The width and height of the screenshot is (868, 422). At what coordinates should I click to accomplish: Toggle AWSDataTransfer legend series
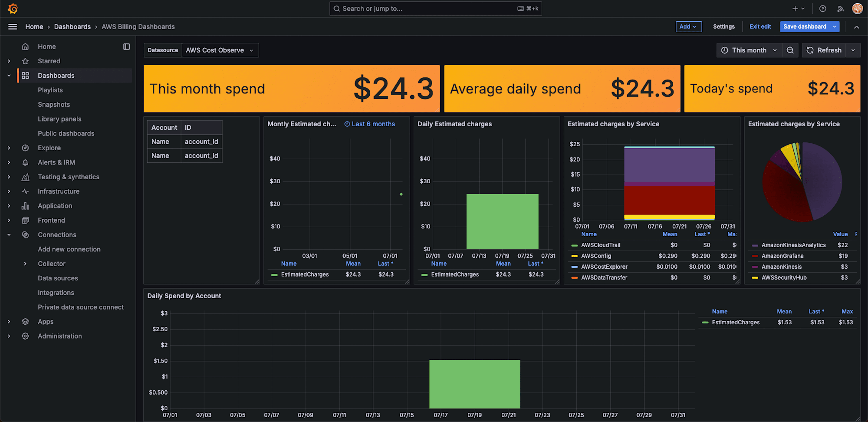[x=604, y=277]
